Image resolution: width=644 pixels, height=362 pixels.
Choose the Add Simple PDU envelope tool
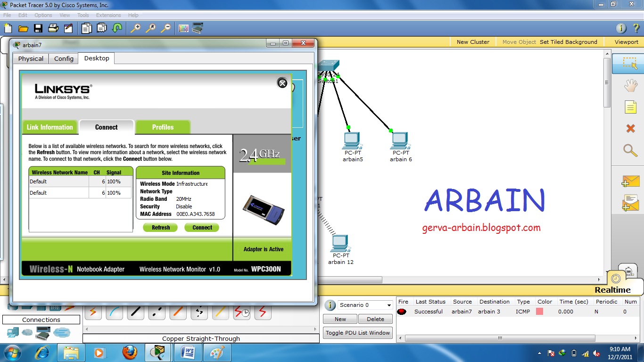click(630, 181)
